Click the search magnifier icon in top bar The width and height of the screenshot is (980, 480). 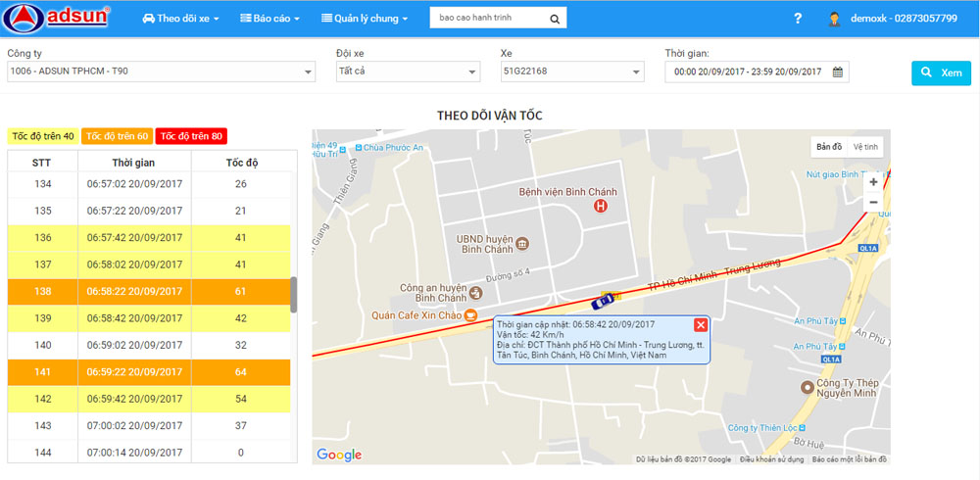554,19
